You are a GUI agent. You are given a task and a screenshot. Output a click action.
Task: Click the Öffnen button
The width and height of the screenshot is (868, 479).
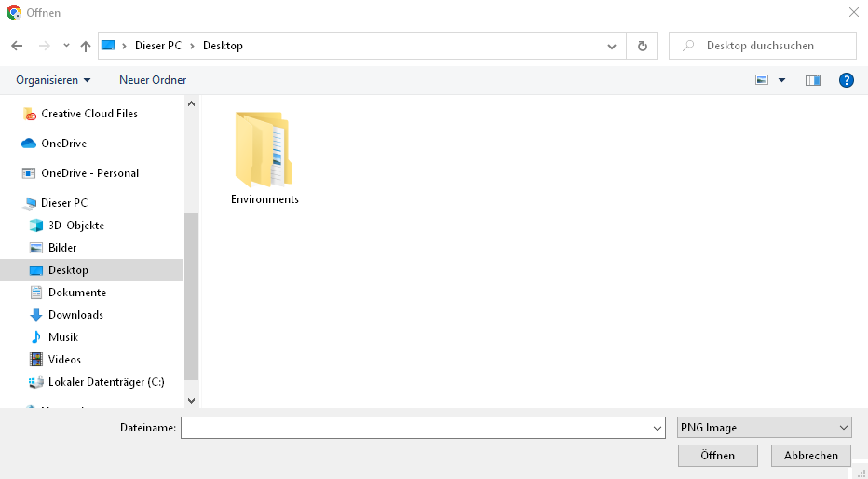point(717,456)
